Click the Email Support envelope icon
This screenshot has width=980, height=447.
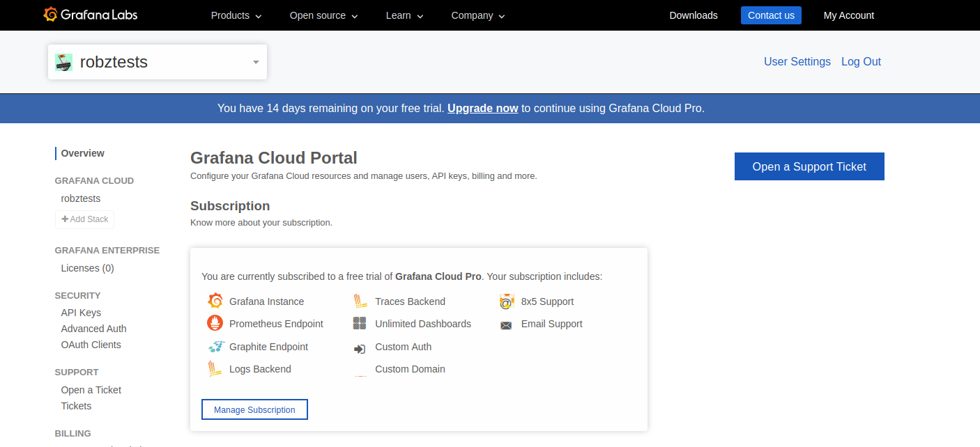tap(506, 325)
